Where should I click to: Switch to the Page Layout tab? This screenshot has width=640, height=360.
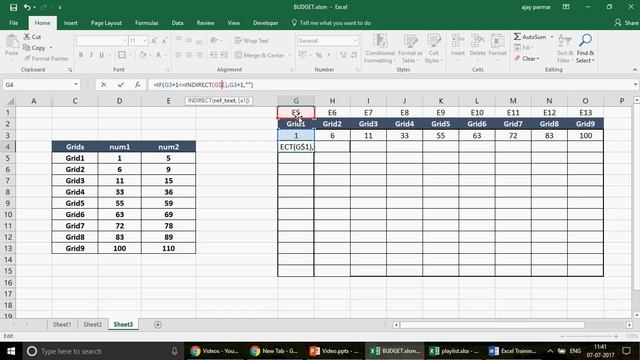point(106,23)
